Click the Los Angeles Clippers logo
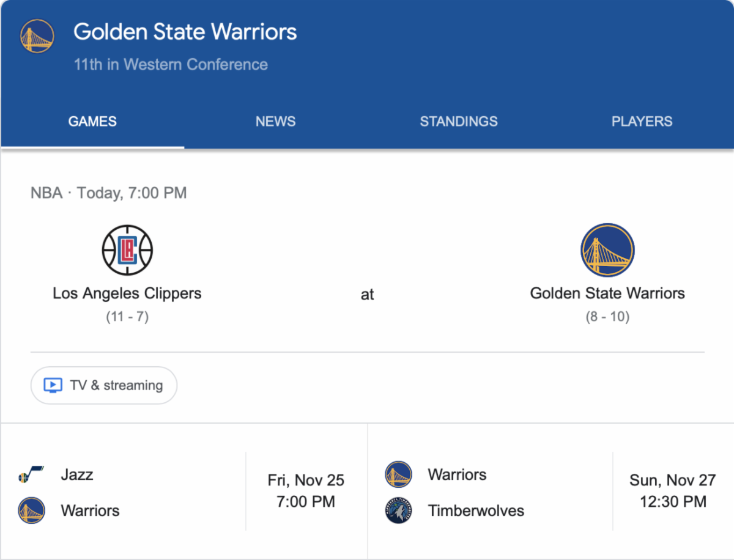Screen dimensions: 734x560 127,250
